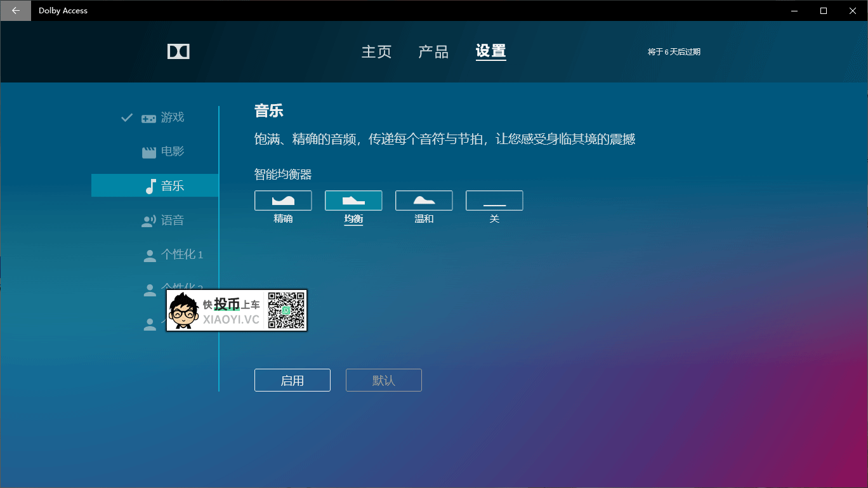Select the 温和 equalizer preset
Image resolution: width=868 pixels, height=488 pixels.
424,201
